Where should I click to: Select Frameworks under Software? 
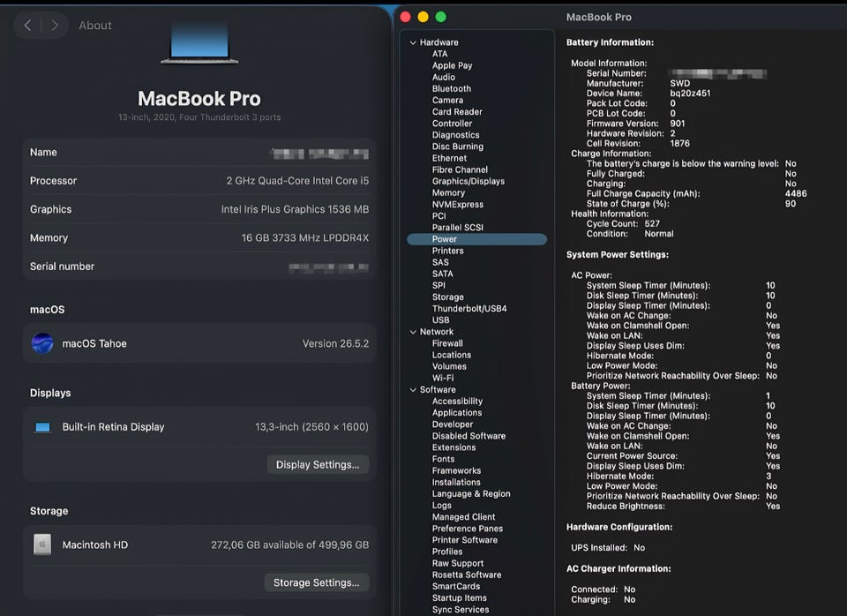[456, 470]
